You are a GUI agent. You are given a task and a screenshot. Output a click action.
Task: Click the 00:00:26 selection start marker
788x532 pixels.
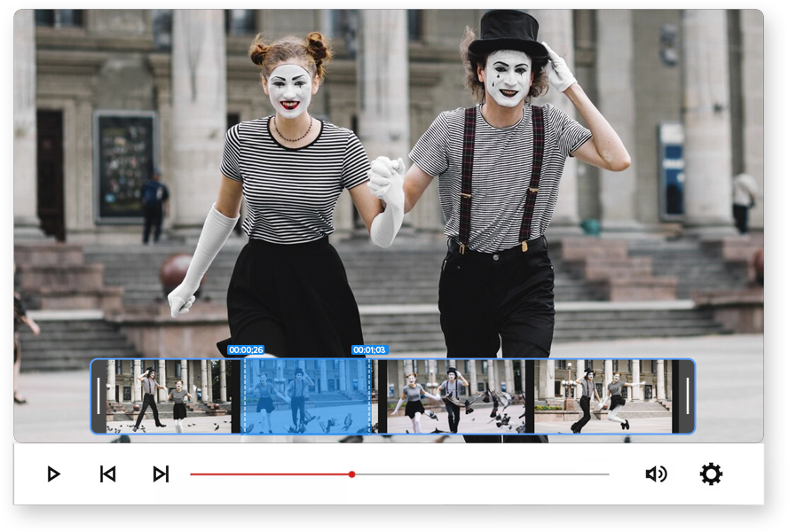pyautogui.click(x=245, y=350)
